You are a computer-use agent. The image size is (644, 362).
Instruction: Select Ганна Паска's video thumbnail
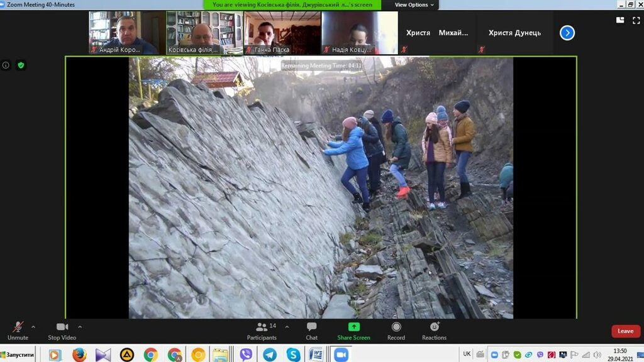[x=282, y=33]
